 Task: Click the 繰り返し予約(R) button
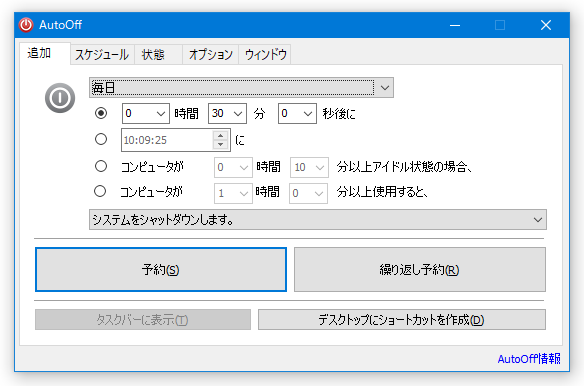pos(420,269)
